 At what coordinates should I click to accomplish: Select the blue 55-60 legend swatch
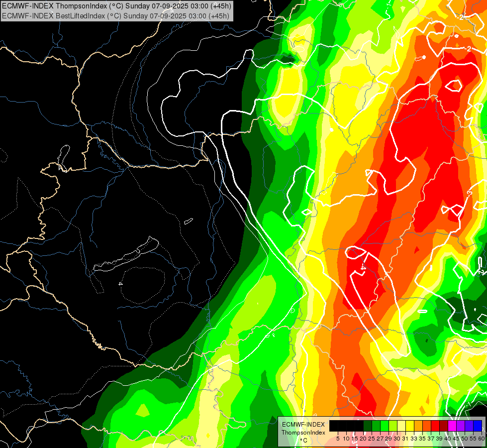coord(478,426)
